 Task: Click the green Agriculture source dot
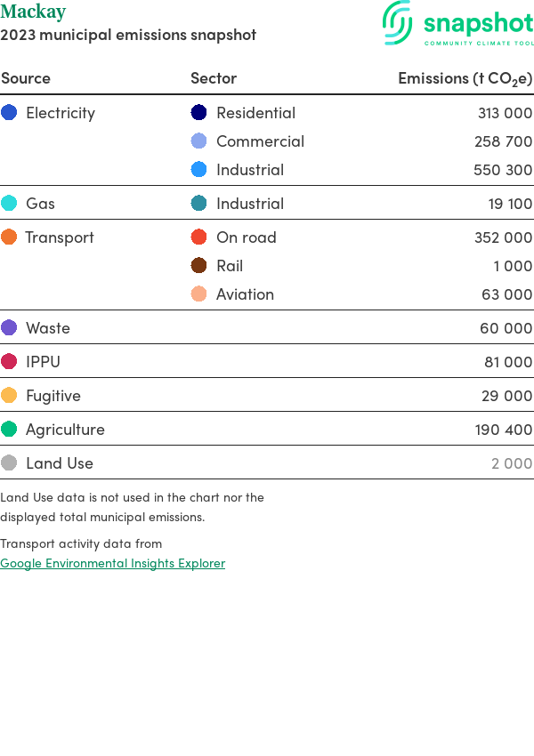tap(9, 430)
